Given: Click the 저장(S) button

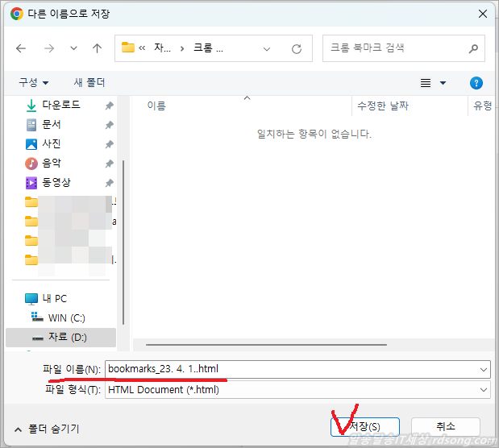Looking at the screenshot, I should pyautogui.click(x=365, y=426).
